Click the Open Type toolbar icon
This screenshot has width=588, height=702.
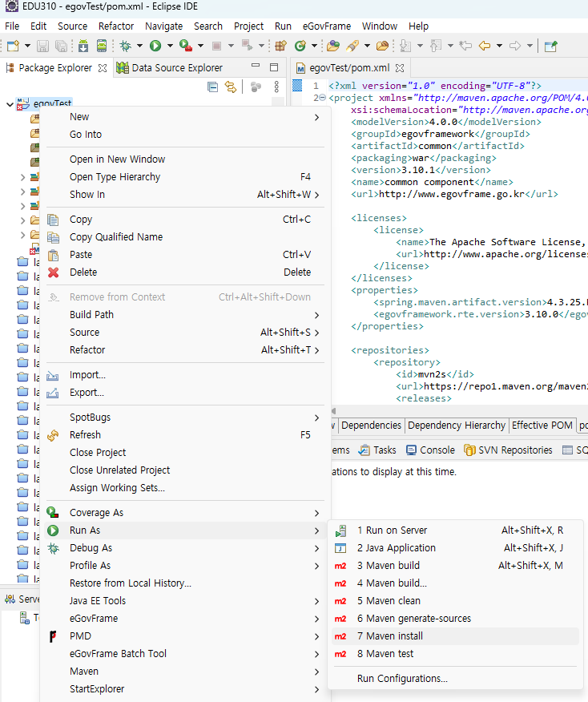[x=333, y=46]
